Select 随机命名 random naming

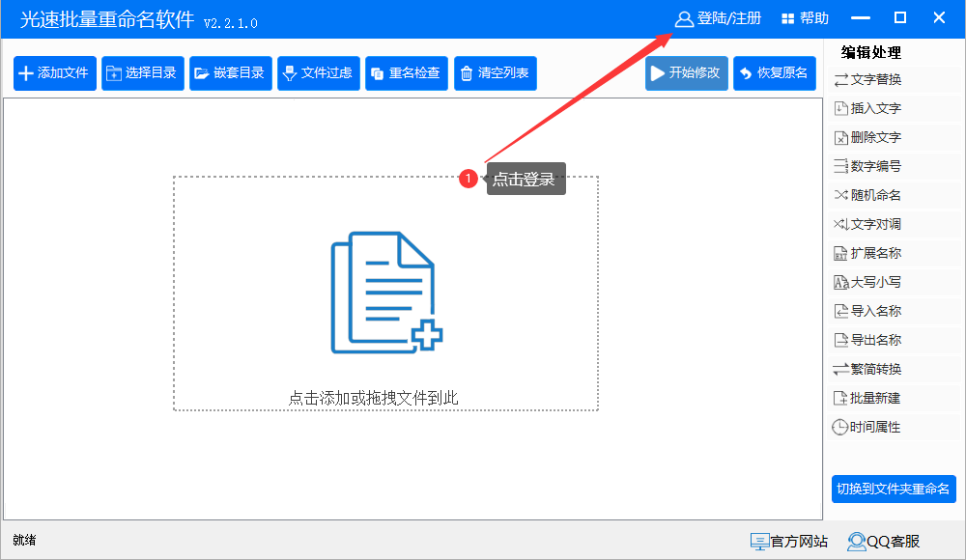click(x=895, y=195)
